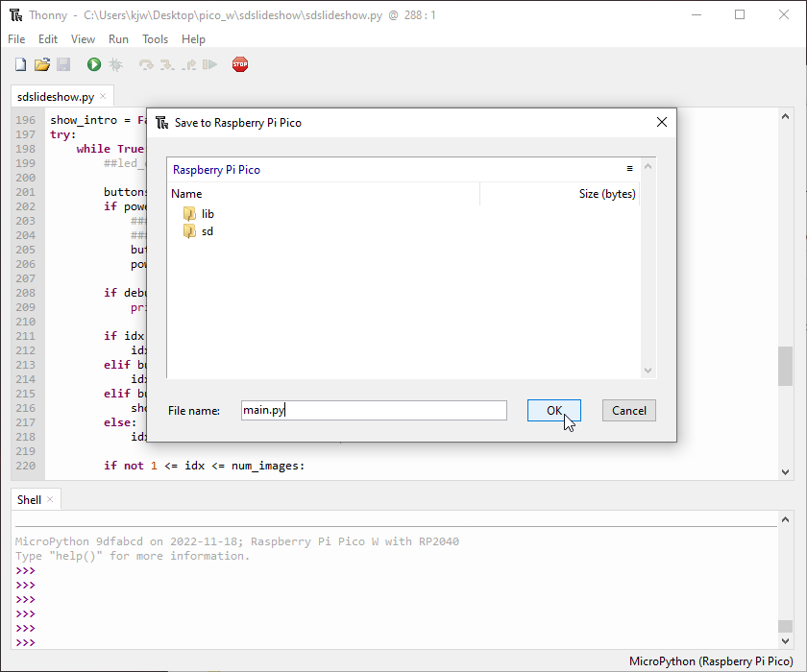Screen dimensions: 807x672
Task: Close the Shell panel tab
Action: point(50,499)
